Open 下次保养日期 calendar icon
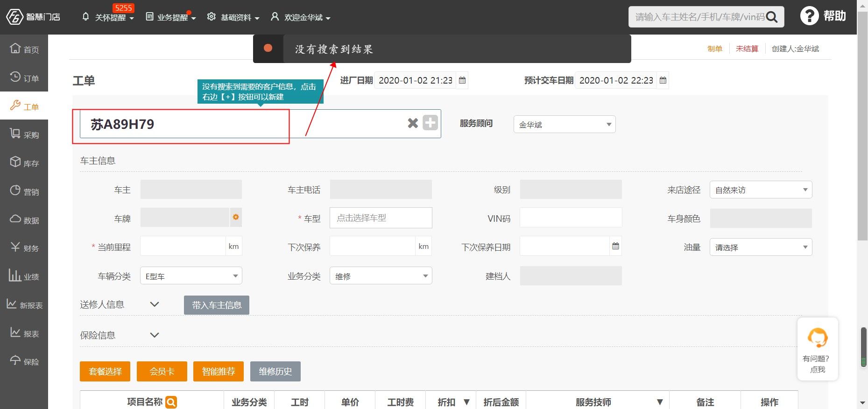 coord(615,246)
